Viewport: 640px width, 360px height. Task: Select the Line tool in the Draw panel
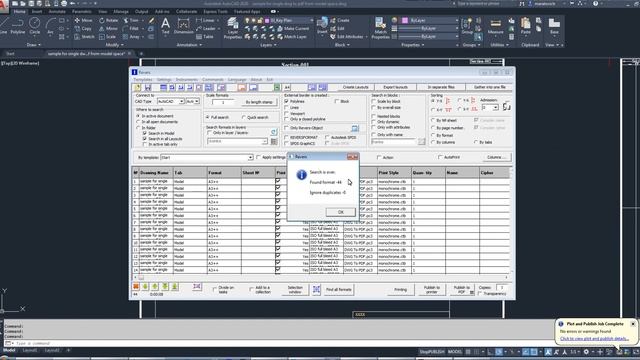tap(3, 25)
